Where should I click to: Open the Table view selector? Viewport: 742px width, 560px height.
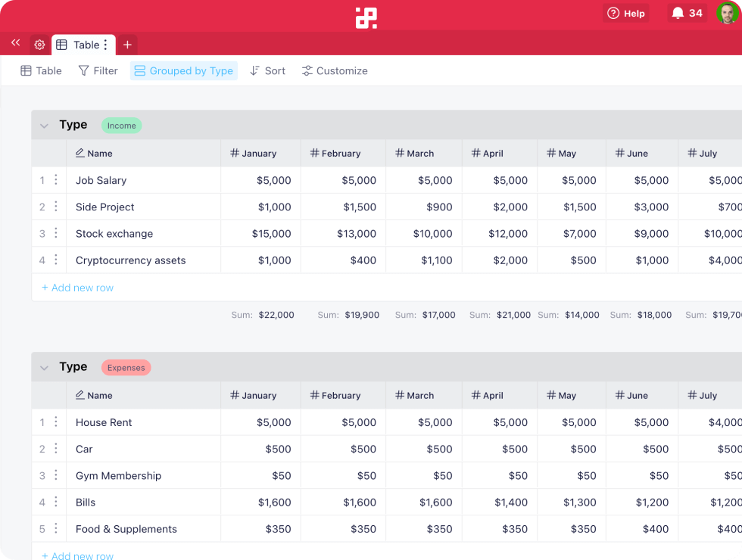point(42,71)
